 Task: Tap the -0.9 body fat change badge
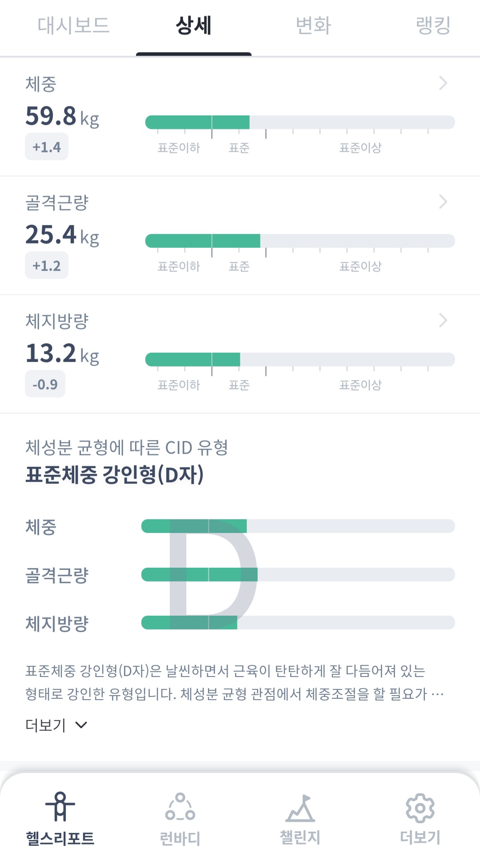point(45,384)
